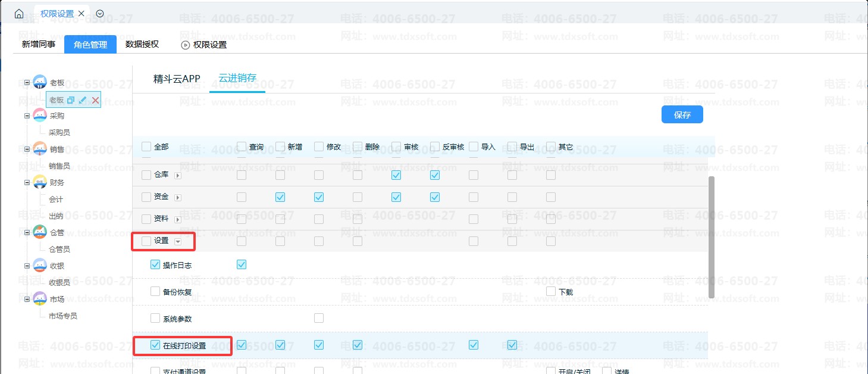
Task: Collapse the 财务 tree group
Action: [27, 183]
